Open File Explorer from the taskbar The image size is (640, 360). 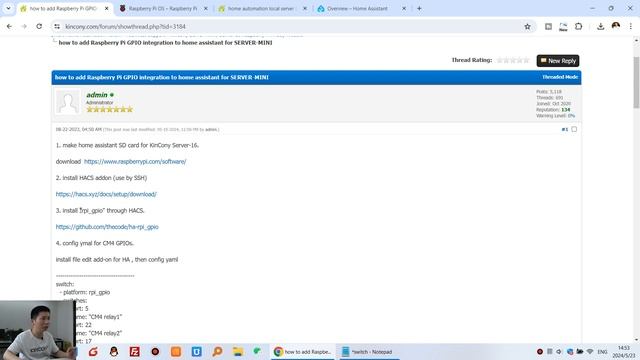click(x=238, y=351)
